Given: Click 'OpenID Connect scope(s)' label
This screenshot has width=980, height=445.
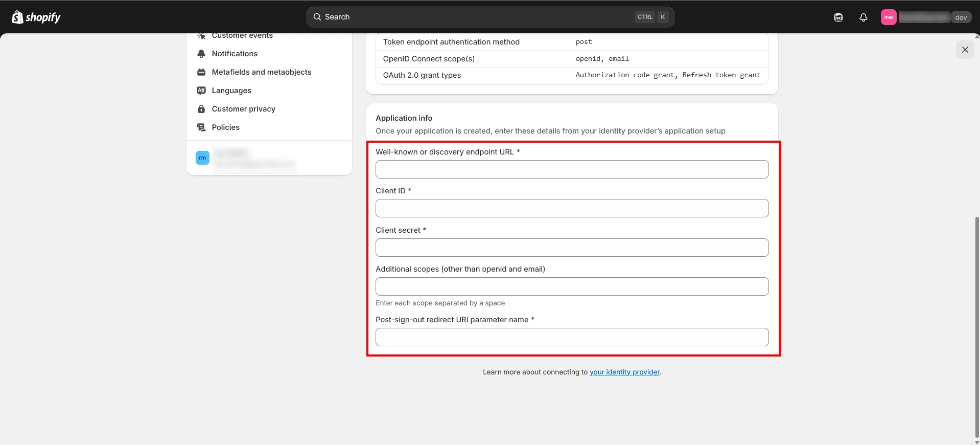Looking at the screenshot, I should (x=429, y=59).
